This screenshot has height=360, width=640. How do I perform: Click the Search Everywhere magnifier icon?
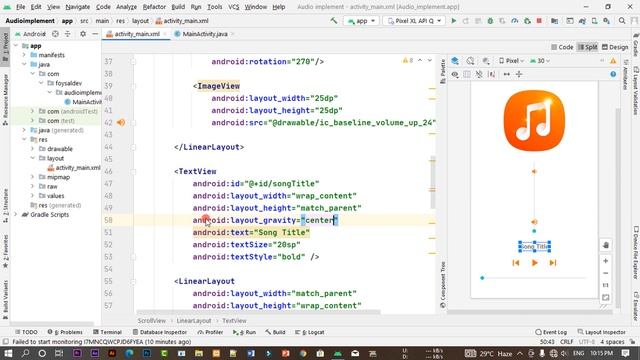coord(622,21)
